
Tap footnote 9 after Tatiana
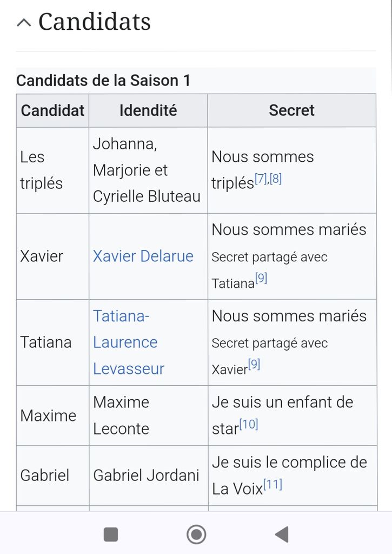pyautogui.click(x=261, y=279)
